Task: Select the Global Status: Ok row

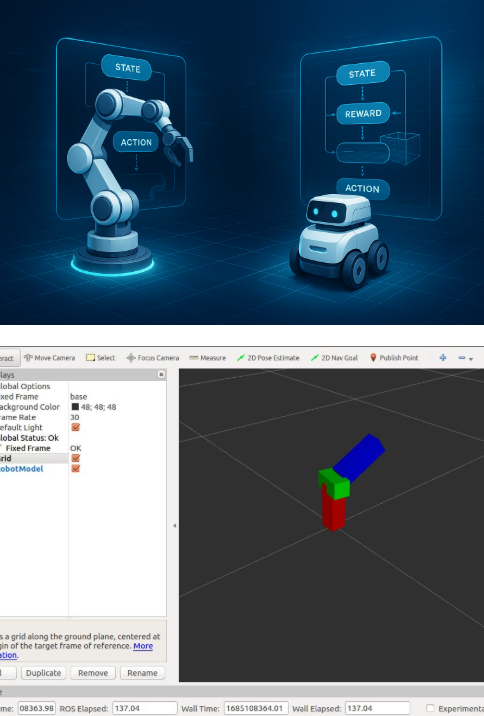Action: pos(29,438)
